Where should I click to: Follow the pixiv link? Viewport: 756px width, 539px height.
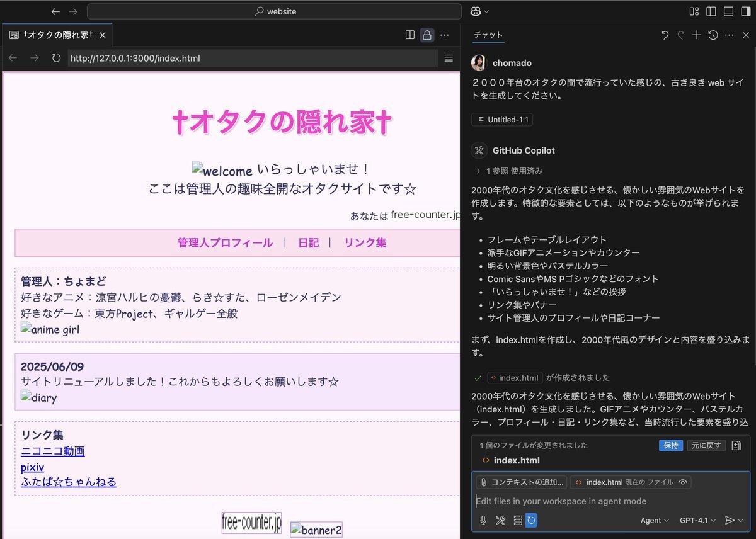tap(32, 467)
